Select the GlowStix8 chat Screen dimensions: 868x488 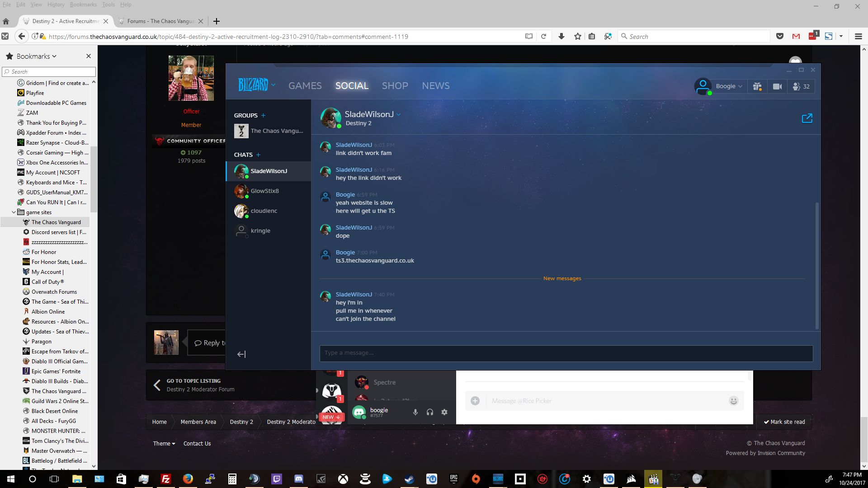point(264,191)
